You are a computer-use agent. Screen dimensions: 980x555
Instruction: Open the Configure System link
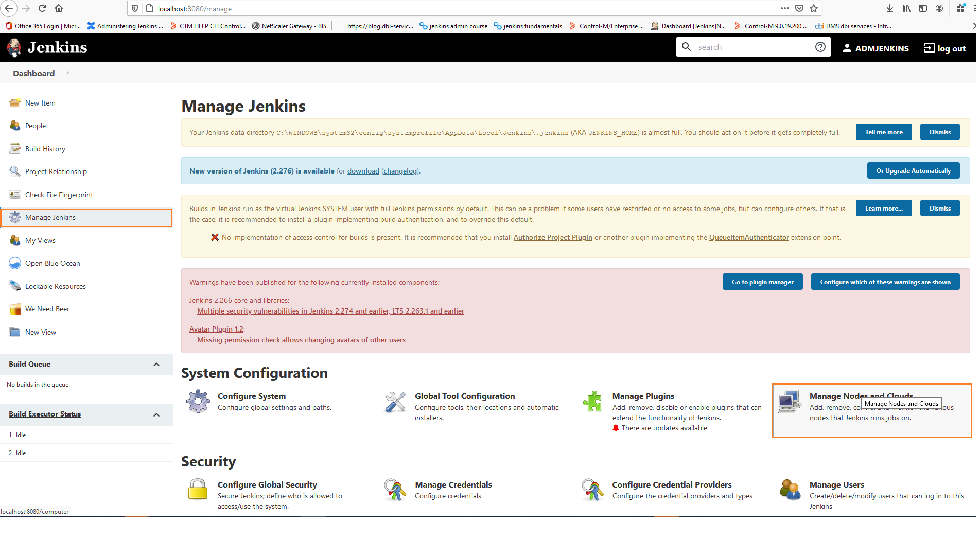(252, 396)
